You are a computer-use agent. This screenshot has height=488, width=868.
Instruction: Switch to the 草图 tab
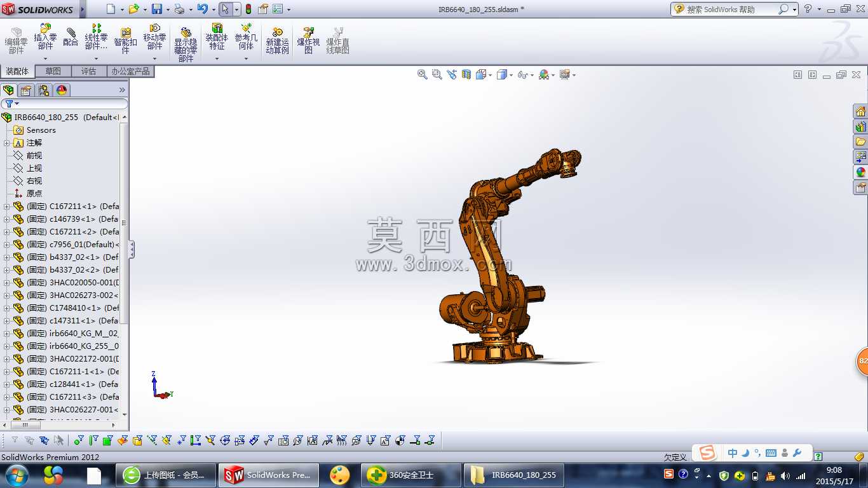(53, 71)
